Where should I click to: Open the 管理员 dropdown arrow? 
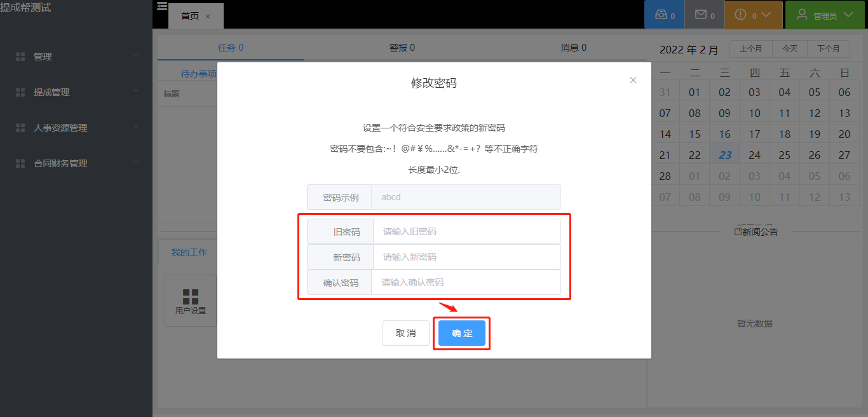point(848,15)
